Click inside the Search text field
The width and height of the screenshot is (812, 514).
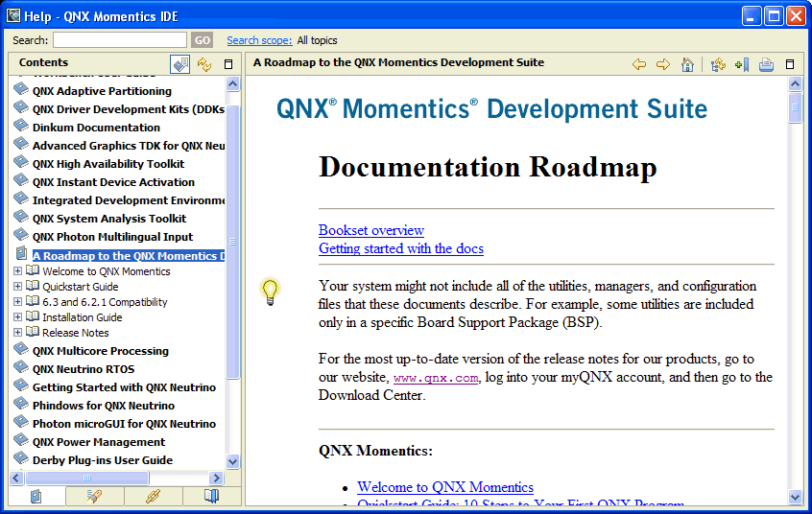(x=120, y=40)
